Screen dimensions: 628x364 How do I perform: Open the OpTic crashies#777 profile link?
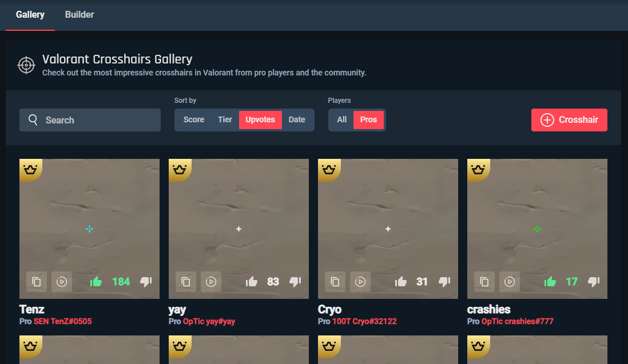518,321
